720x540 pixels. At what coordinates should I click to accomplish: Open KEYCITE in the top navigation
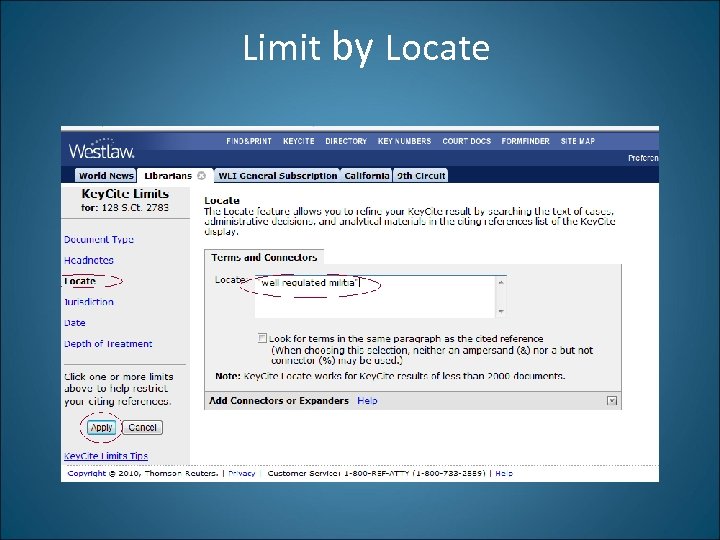point(298,141)
